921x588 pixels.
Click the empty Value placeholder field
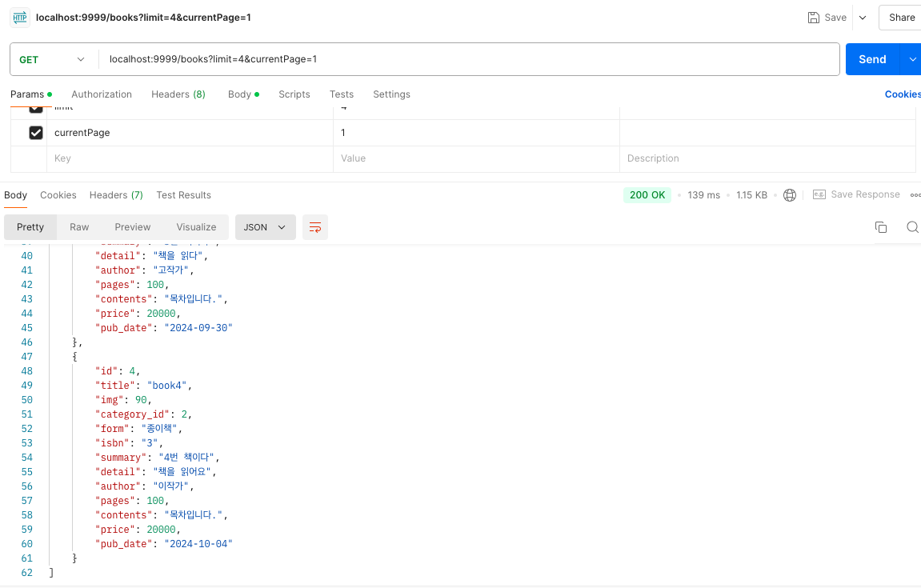coord(476,158)
